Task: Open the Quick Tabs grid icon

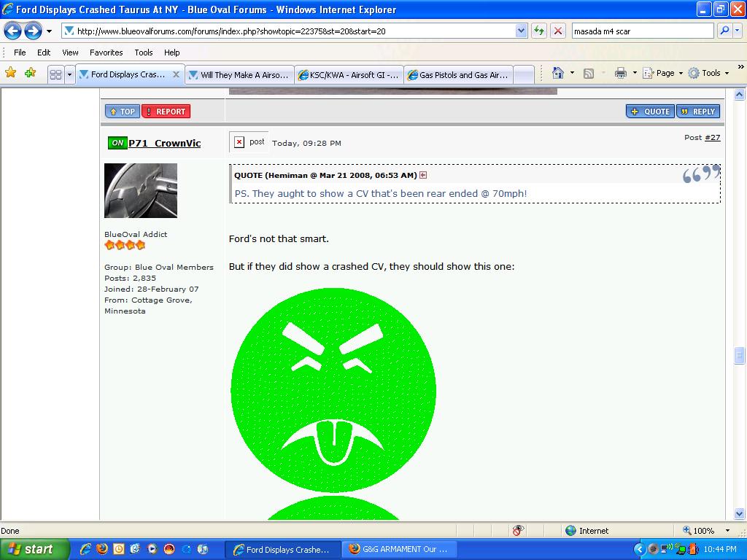Action: [55, 74]
